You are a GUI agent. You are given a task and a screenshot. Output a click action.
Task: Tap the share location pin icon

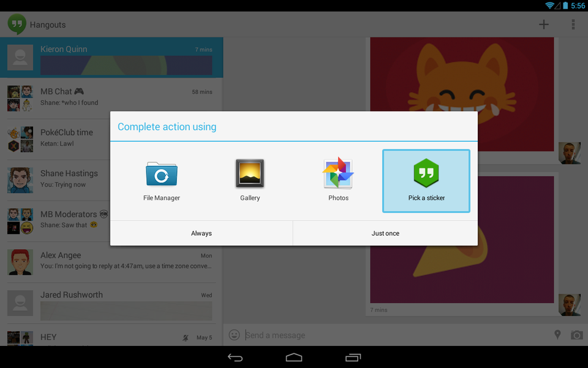coord(557,335)
